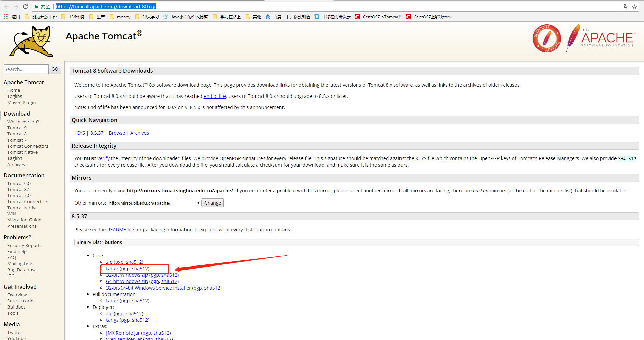Open Bug Database sidebar link
Viewport: 644px width, 340px height.
click(x=22, y=270)
